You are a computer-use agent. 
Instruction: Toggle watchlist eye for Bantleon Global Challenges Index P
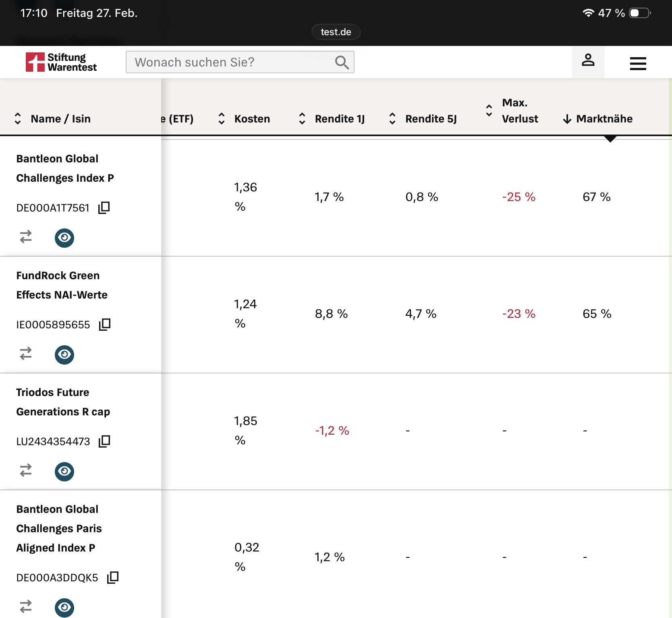click(x=64, y=238)
